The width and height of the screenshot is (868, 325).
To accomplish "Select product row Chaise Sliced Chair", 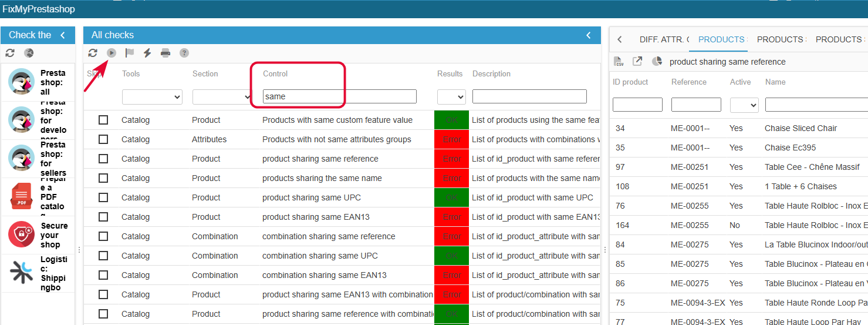I will pos(739,128).
